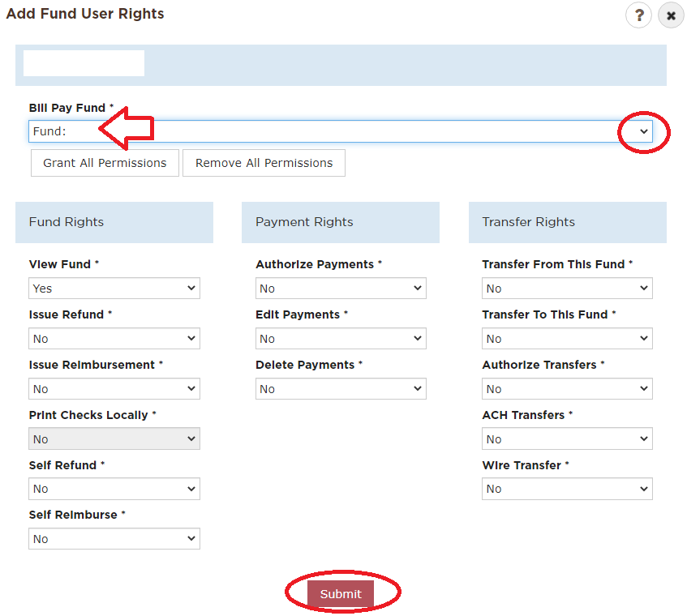Open the Self Reimburse dropdown
Image resolution: width=687 pixels, height=616 pixels.
[x=114, y=538]
